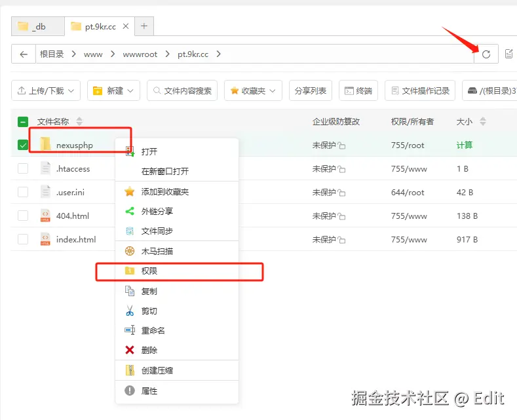Add a new tab with plus
Viewport: 517px width, 420px height.
tap(144, 26)
